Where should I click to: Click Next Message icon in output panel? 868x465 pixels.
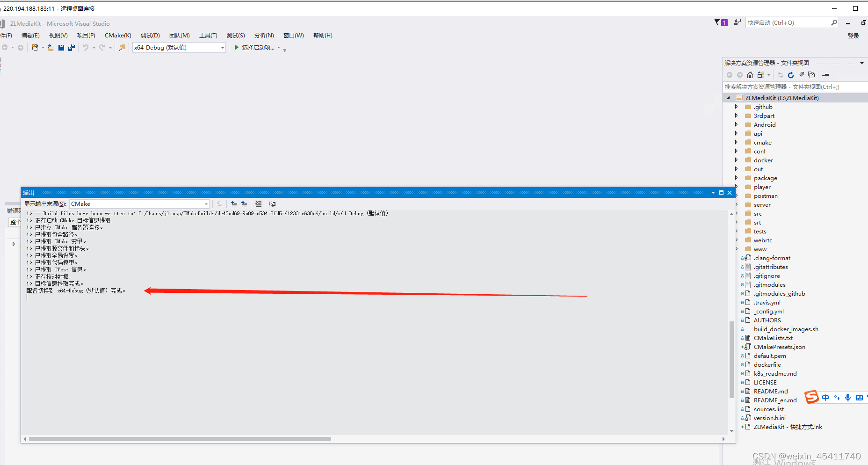point(244,204)
